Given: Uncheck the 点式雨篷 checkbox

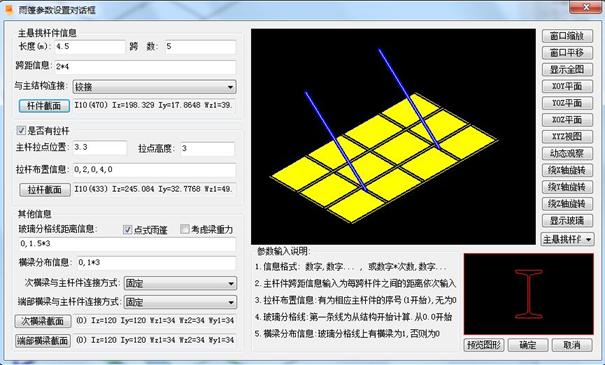Looking at the screenshot, I should [127, 230].
